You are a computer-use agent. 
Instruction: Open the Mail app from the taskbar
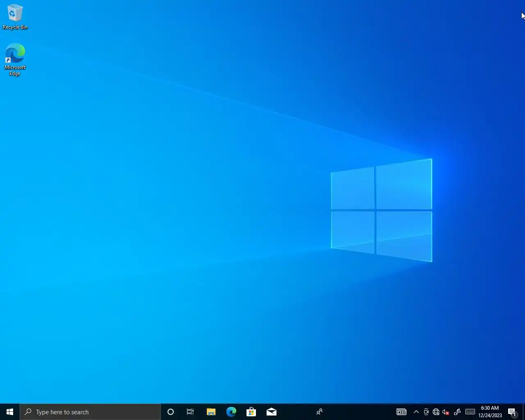tap(271, 412)
